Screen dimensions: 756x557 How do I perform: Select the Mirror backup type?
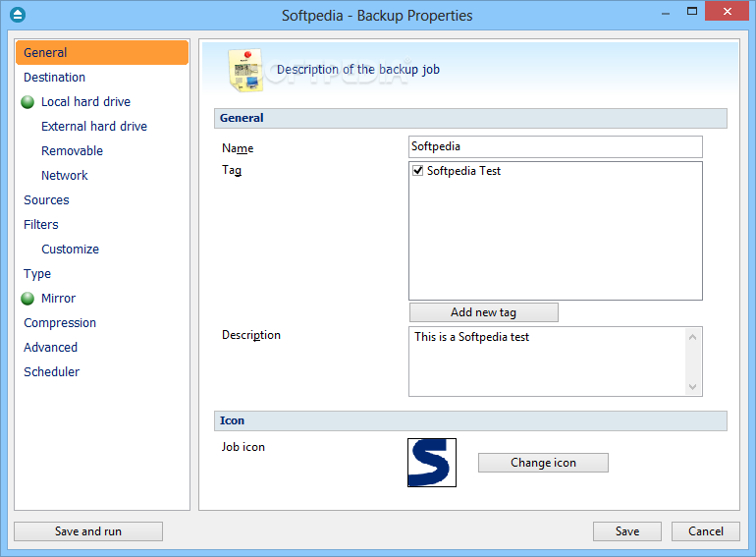(x=58, y=299)
